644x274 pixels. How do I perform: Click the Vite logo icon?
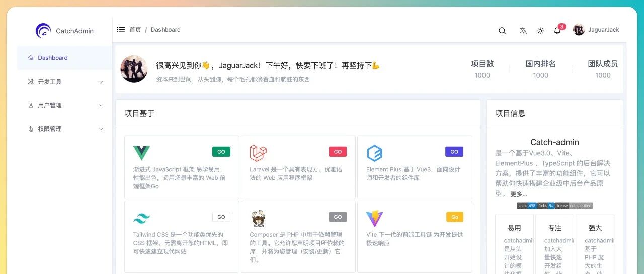(x=374, y=218)
